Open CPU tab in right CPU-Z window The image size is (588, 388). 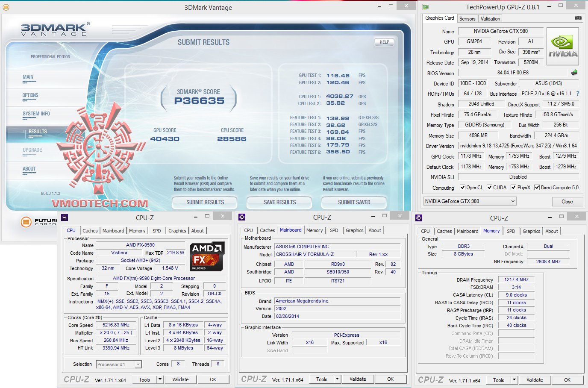[425, 231]
